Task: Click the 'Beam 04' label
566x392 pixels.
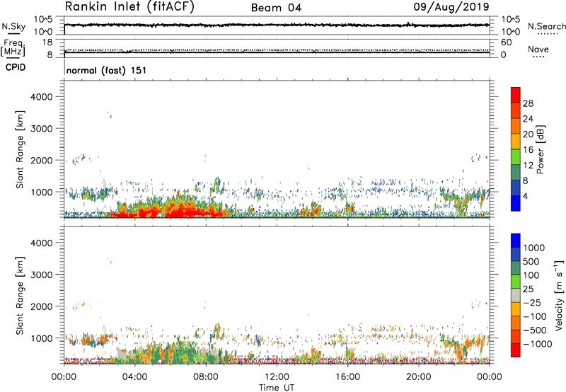Action: point(276,8)
